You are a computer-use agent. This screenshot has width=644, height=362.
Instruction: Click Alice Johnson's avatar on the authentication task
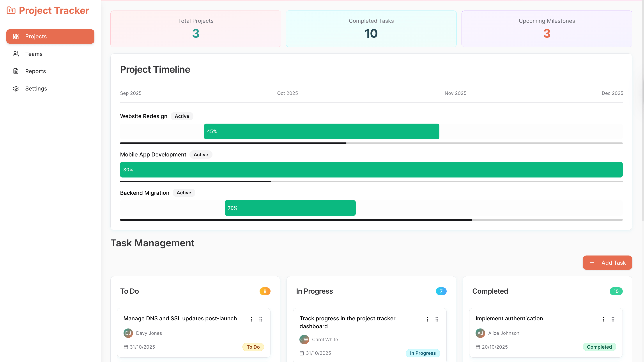[480, 333]
